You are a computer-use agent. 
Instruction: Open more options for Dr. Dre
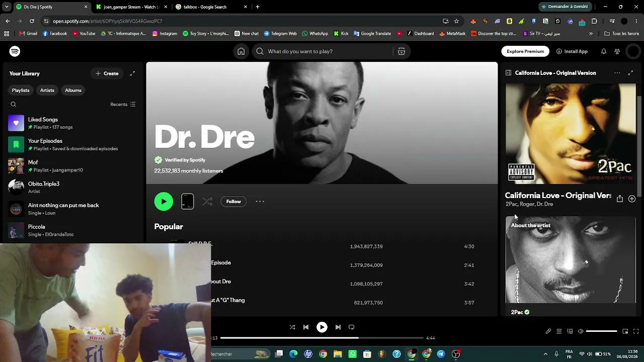click(260, 202)
